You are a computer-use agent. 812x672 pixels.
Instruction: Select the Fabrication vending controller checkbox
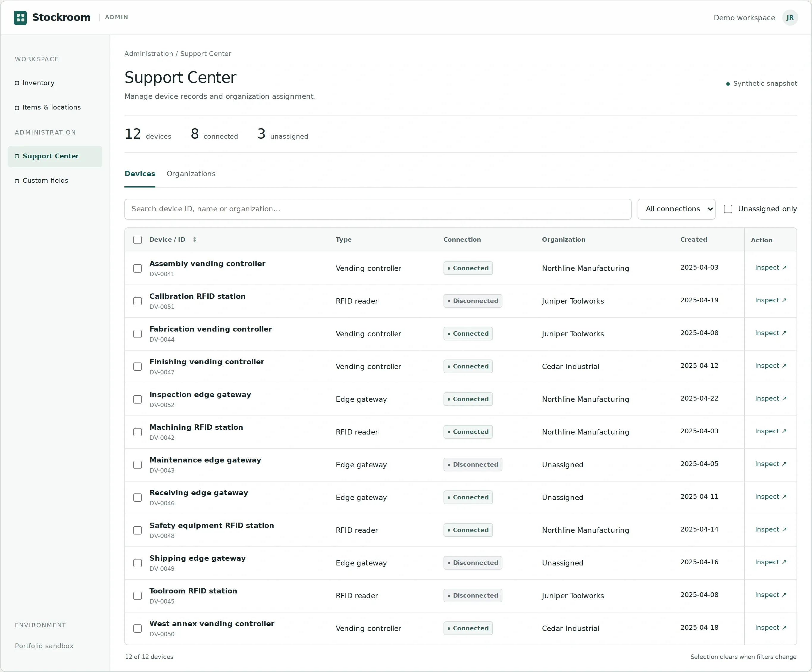pyautogui.click(x=137, y=334)
